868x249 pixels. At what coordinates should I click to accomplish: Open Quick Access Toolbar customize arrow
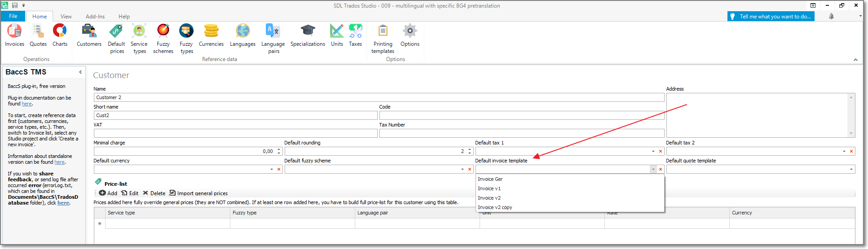[x=23, y=5]
